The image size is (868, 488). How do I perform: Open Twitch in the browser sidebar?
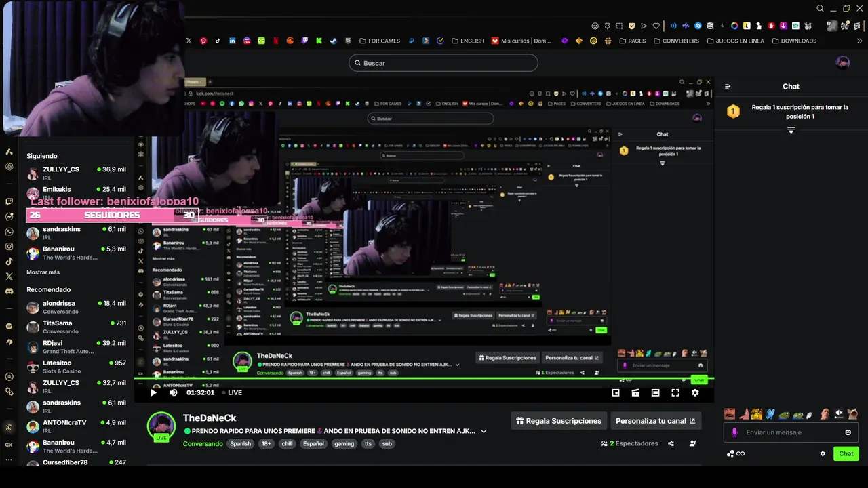(x=9, y=201)
